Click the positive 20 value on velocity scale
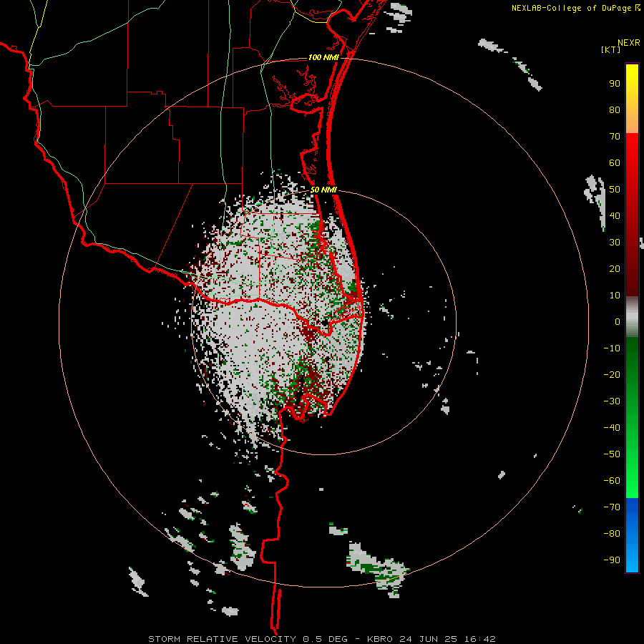Viewport: 644px width, 644px height. 615,269
